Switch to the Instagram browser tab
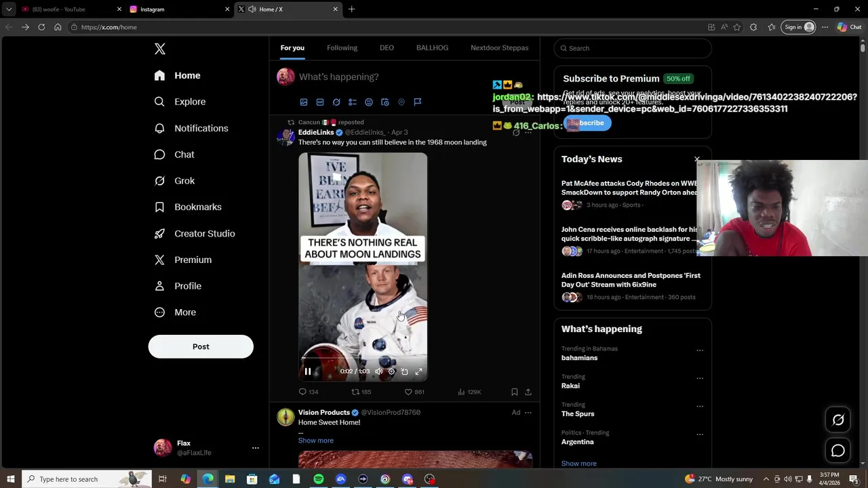This screenshot has height=488, width=868. click(180, 9)
